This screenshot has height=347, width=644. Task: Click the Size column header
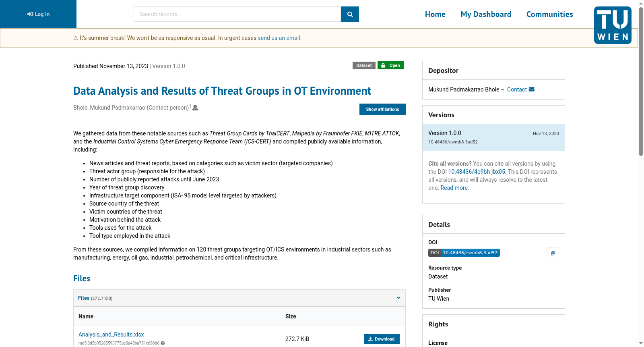pyautogui.click(x=291, y=316)
